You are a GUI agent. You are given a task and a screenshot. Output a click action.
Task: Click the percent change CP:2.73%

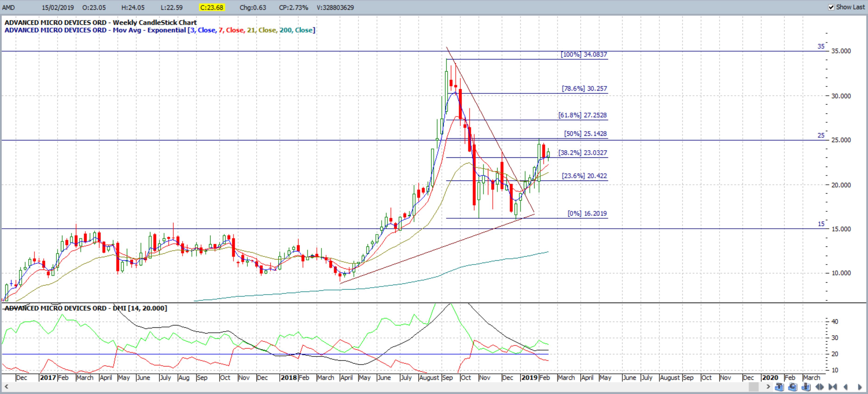[293, 7]
